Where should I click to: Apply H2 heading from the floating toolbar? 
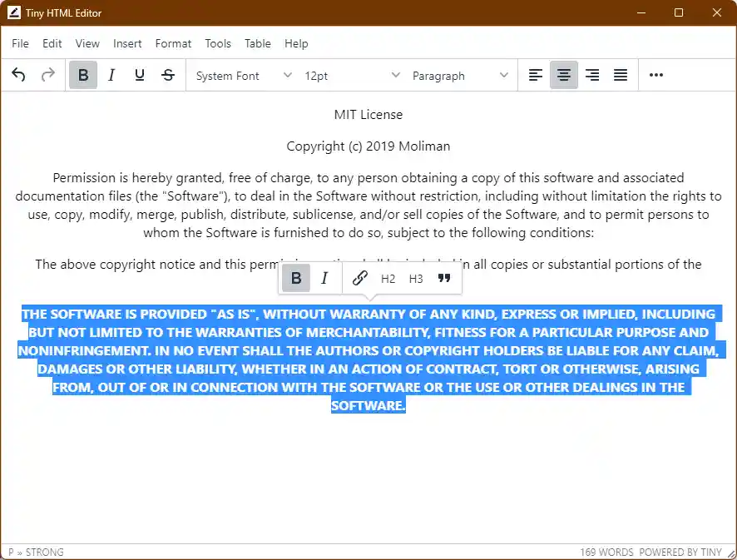pyautogui.click(x=388, y=278)
